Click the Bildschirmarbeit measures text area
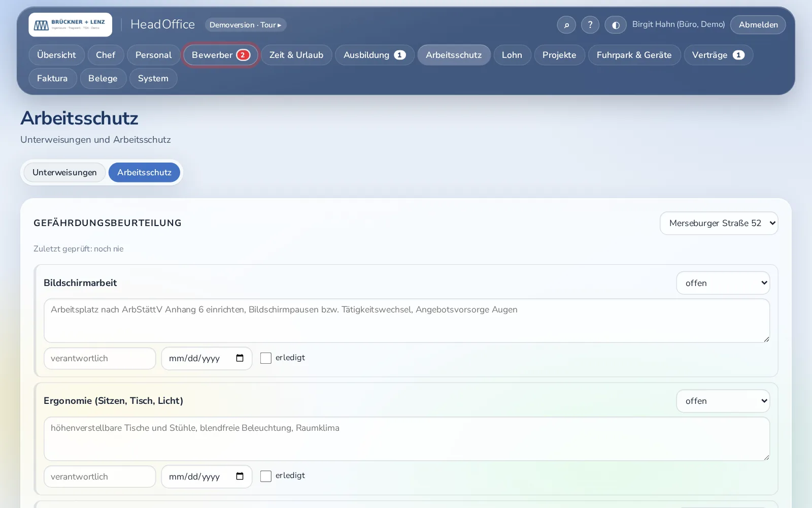Screen dimensions: 812x508 pos(407,321)
